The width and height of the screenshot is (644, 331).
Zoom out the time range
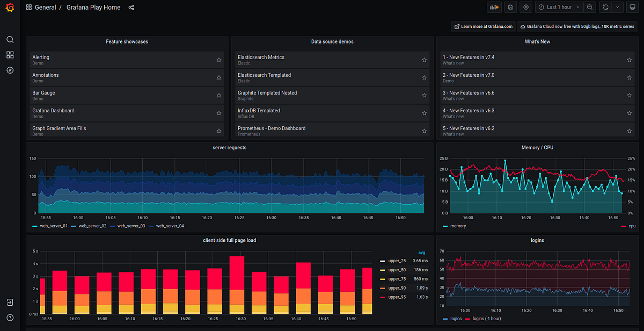point(590,7)
